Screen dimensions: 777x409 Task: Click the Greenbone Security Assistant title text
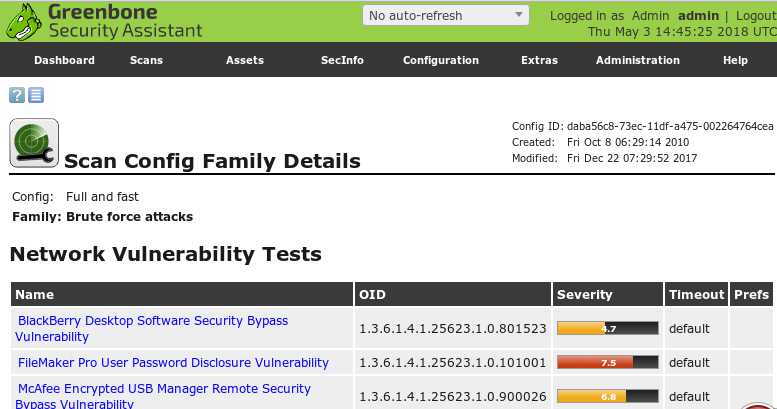125,21
